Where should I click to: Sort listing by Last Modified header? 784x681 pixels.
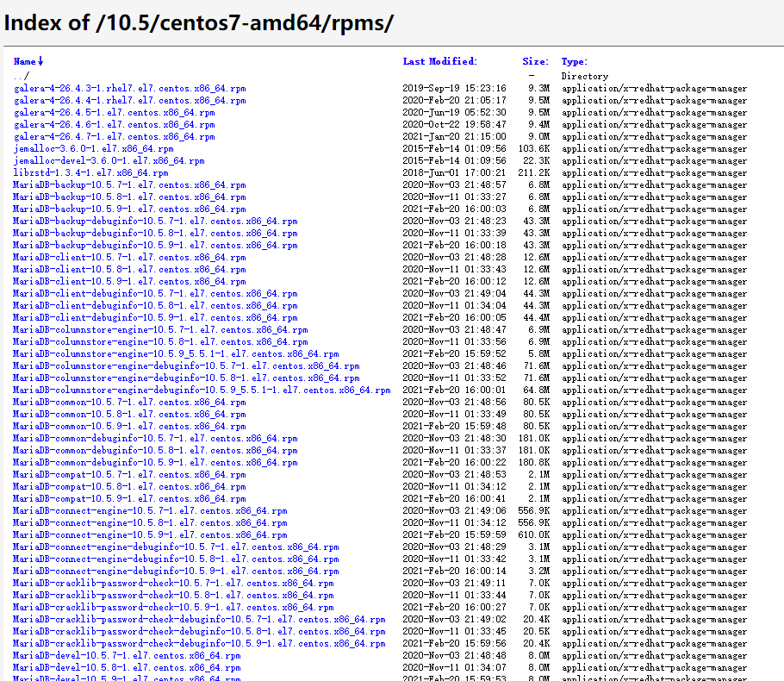(x=439, y=61)
